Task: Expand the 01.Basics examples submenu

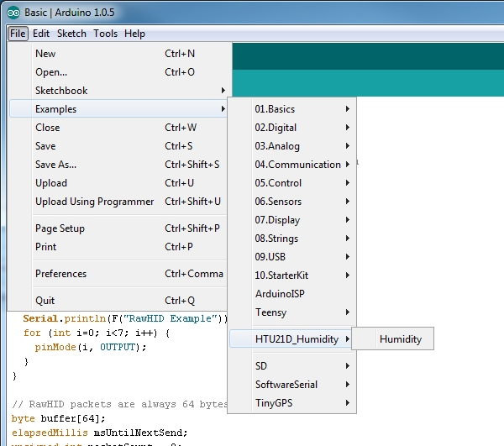Action: (x=275, y=109)
